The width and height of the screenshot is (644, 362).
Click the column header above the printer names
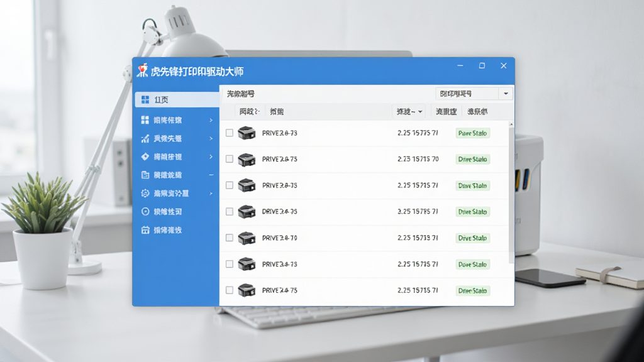[x=277, y=112]
